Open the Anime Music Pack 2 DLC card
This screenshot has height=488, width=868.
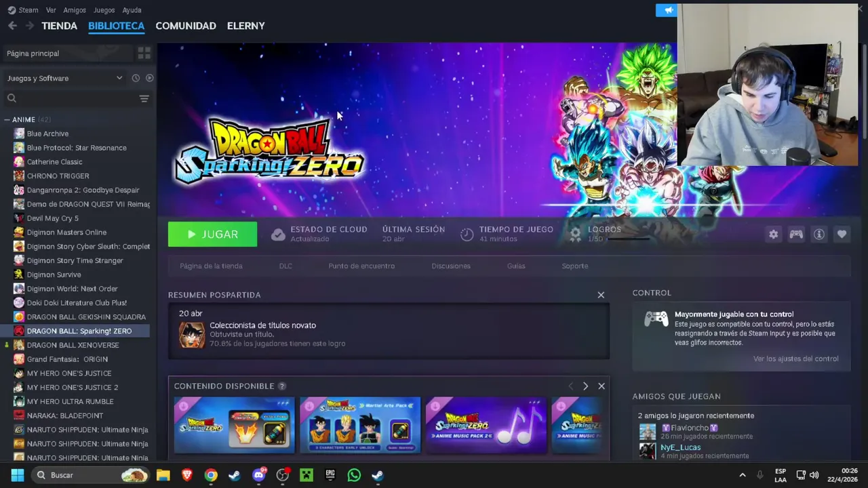[486, 425]
